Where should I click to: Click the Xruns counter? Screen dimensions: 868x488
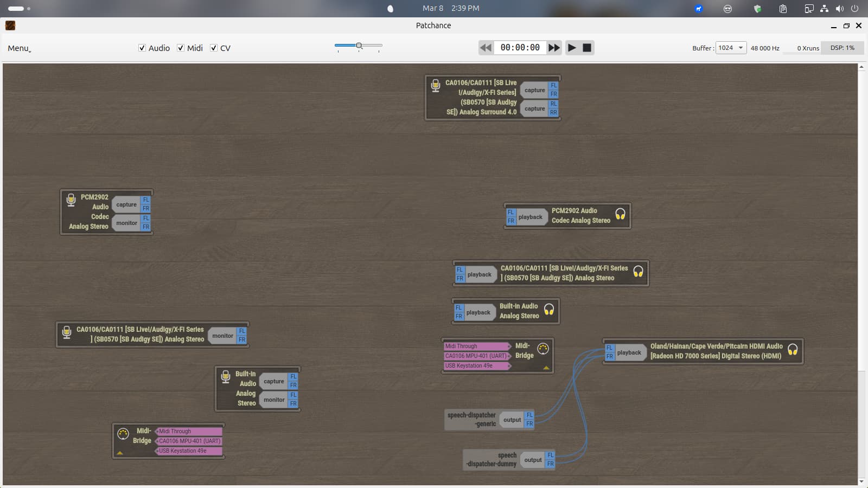point(808,48)
